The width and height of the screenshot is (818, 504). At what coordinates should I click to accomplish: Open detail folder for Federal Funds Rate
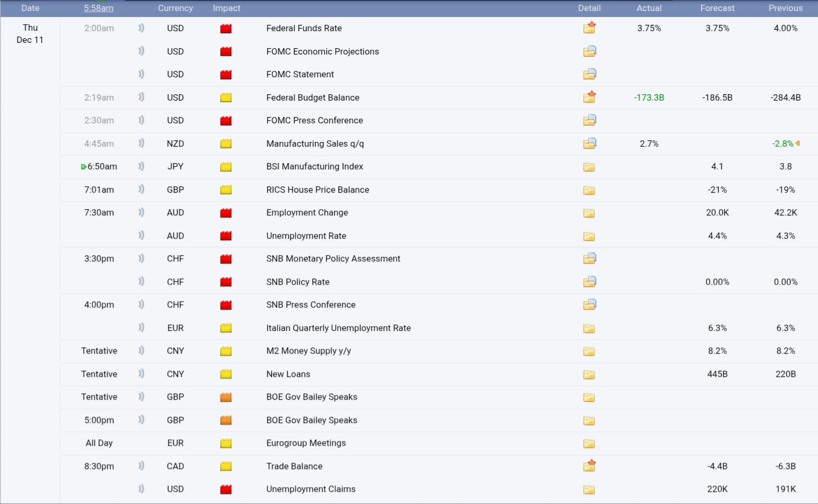[589, 28]
